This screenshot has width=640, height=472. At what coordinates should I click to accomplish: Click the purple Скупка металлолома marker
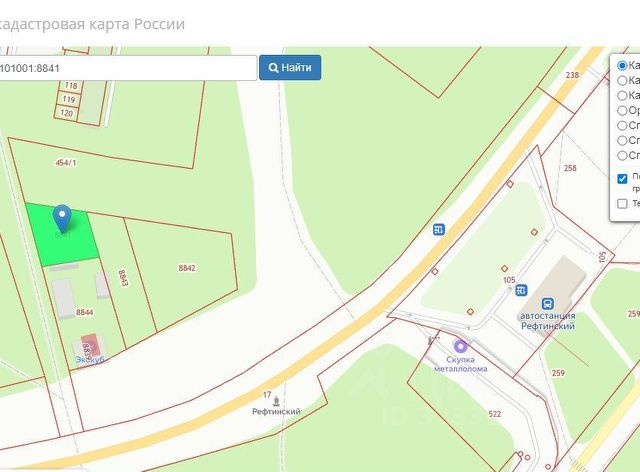[461, 347]
